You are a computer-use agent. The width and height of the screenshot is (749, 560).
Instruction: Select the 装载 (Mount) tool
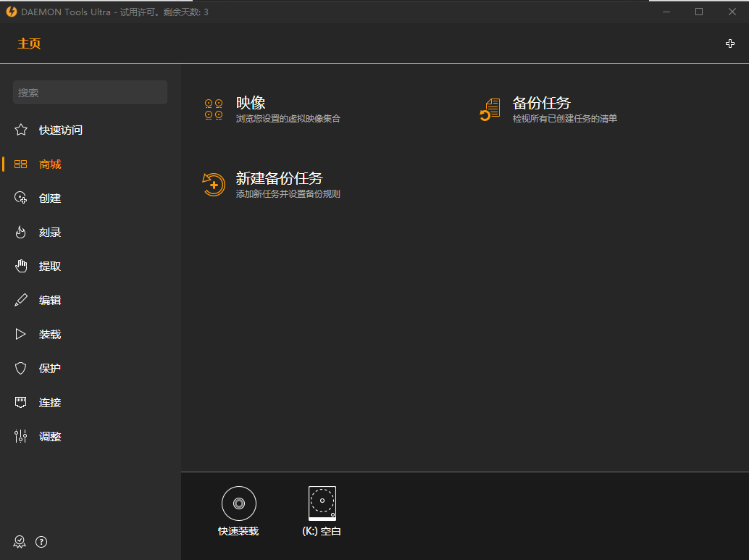point(49,334)
